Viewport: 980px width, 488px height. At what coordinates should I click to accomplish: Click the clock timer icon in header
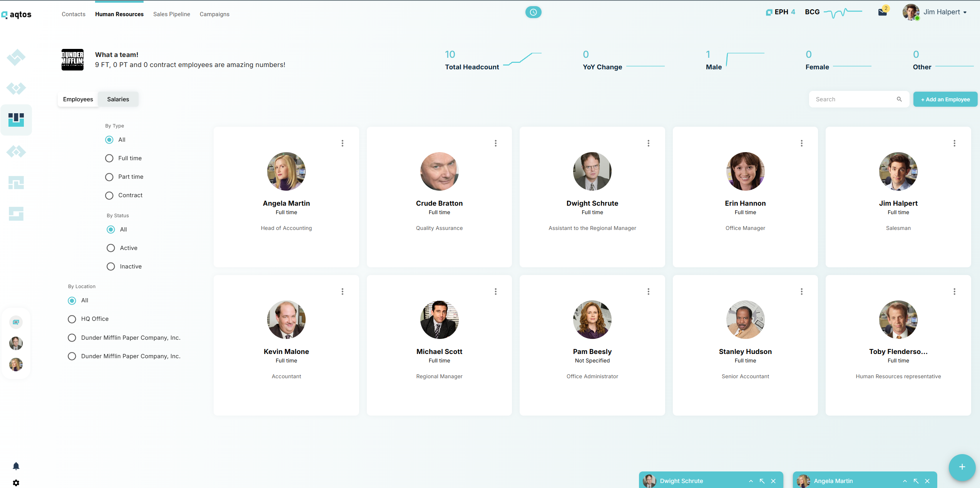(533, 12)
